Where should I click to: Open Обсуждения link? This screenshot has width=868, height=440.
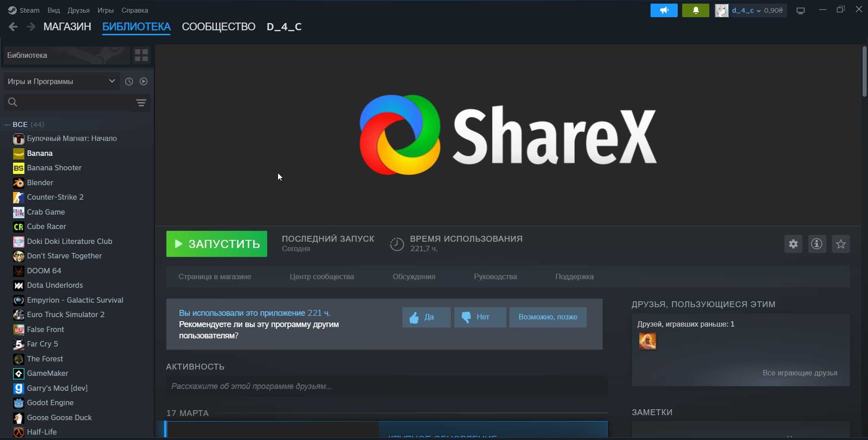pyautogui.click(x=414, y=276)
